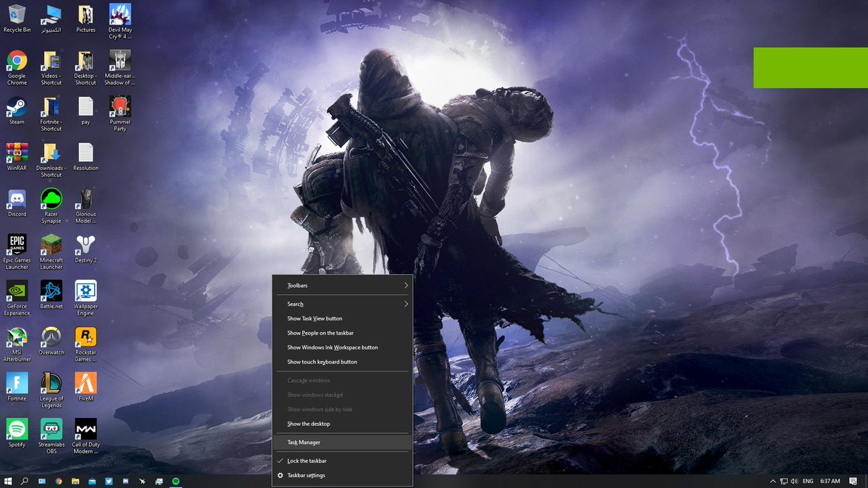Select the pay text file icon
The height and width of the screenshot is (488, 868).
pos(85,111)
